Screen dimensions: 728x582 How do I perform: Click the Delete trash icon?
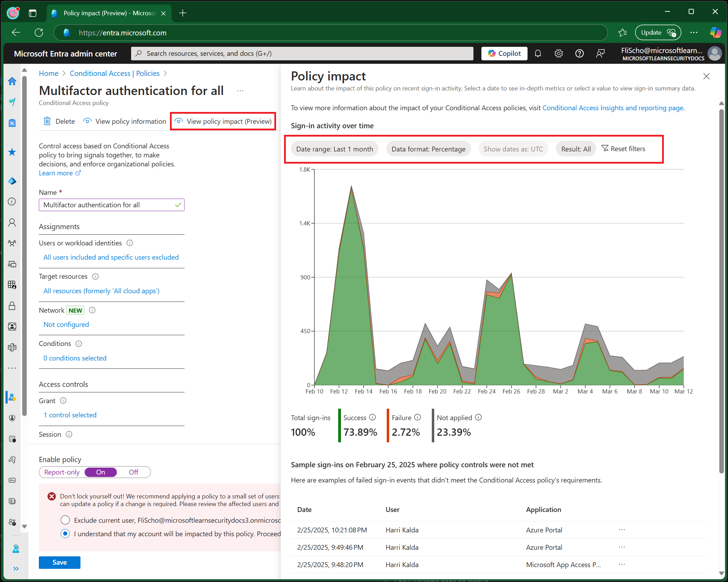click(47, 121)
